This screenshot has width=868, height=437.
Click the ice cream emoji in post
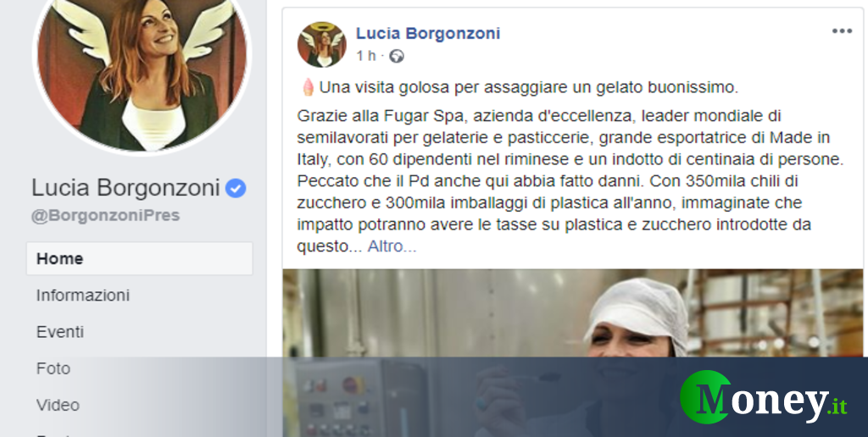coord(308,87)
